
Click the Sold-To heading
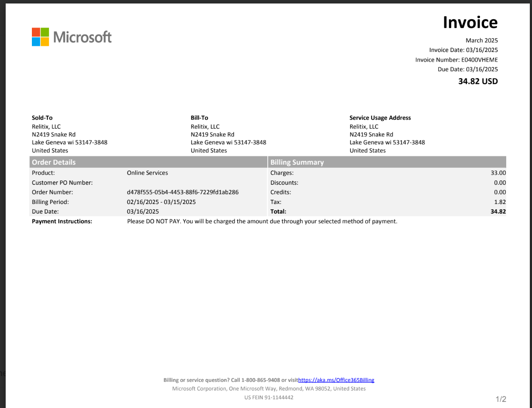point(42,118)
